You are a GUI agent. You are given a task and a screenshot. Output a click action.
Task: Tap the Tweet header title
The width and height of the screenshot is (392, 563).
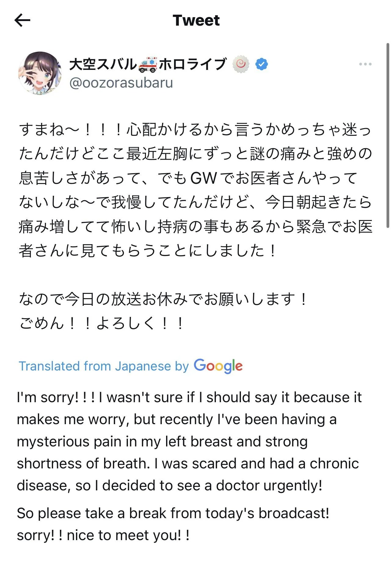click(196, 20)
